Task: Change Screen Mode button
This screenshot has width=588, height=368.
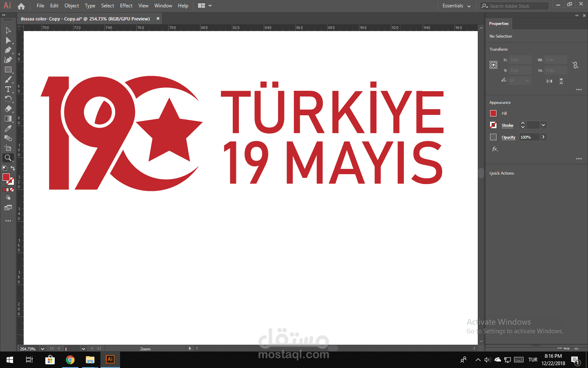Action: click(8, 208)
